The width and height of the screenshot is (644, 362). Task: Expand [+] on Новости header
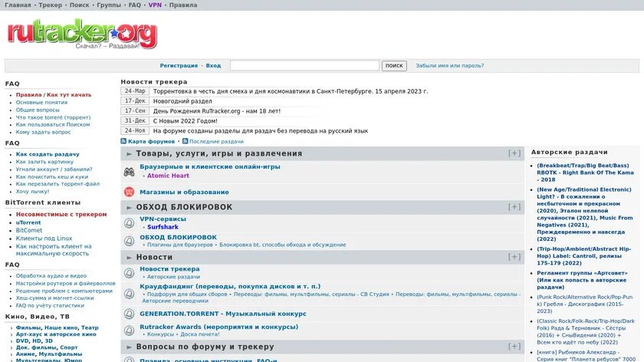point(514,257)
